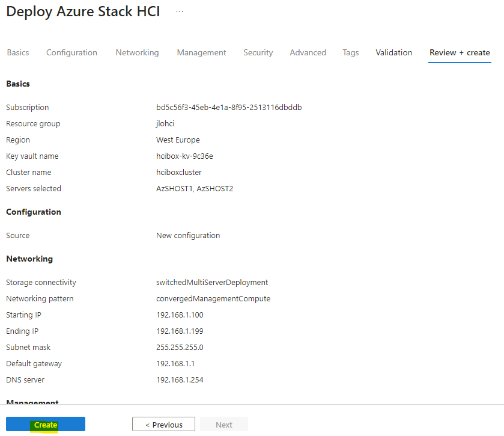The image size is (504, 436).
Task: Click the Servers selected label
Action: [34, 189]
